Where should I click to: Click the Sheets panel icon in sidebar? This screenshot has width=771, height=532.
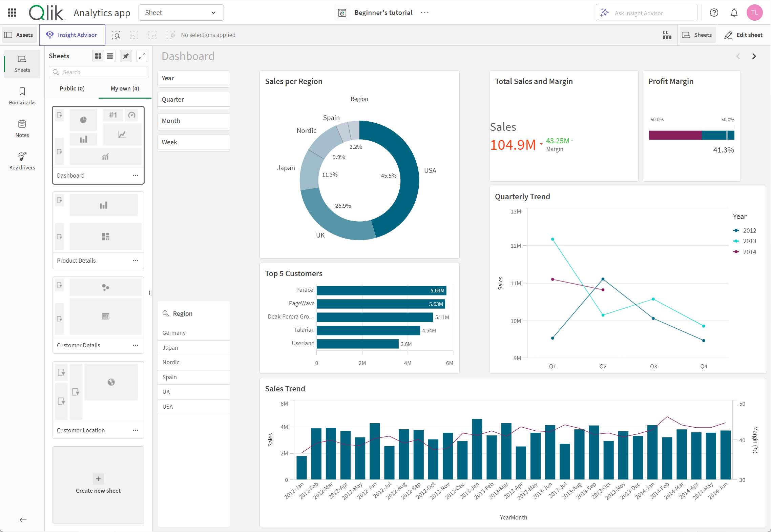[22, 63]
